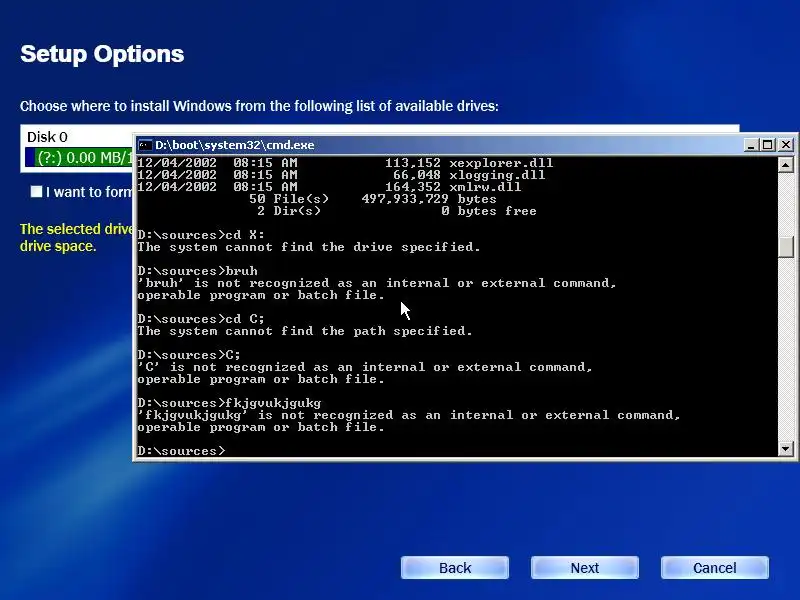Click the cmd.exe title bar text
Image resolution: width=800 pixels, height=600 pixels.
click(235, 145)
